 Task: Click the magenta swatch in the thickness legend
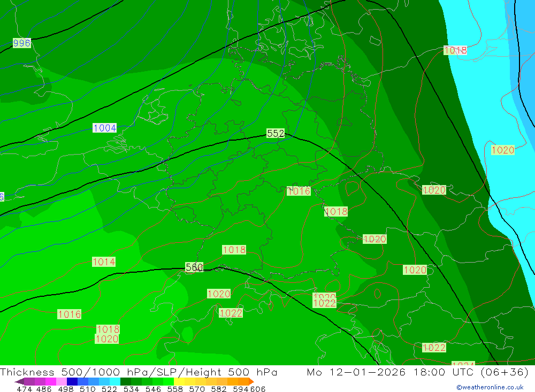click(51, 381)
